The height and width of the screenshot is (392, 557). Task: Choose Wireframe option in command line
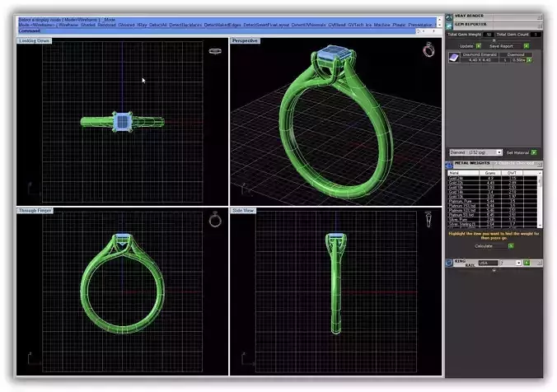click(68, 26)
